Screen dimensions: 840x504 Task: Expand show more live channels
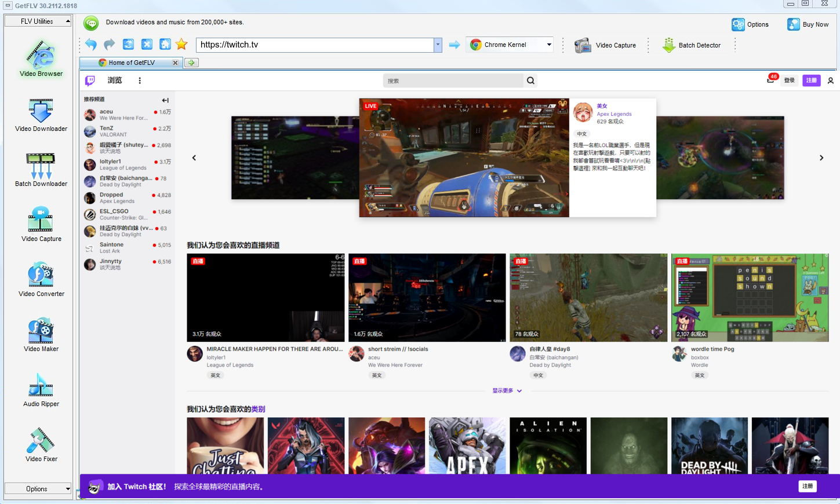pyautogui.click(x=507, y=391)
